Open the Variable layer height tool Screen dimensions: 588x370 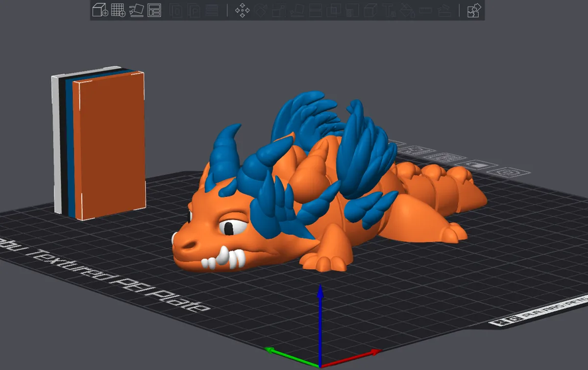[x=212, y=10]
